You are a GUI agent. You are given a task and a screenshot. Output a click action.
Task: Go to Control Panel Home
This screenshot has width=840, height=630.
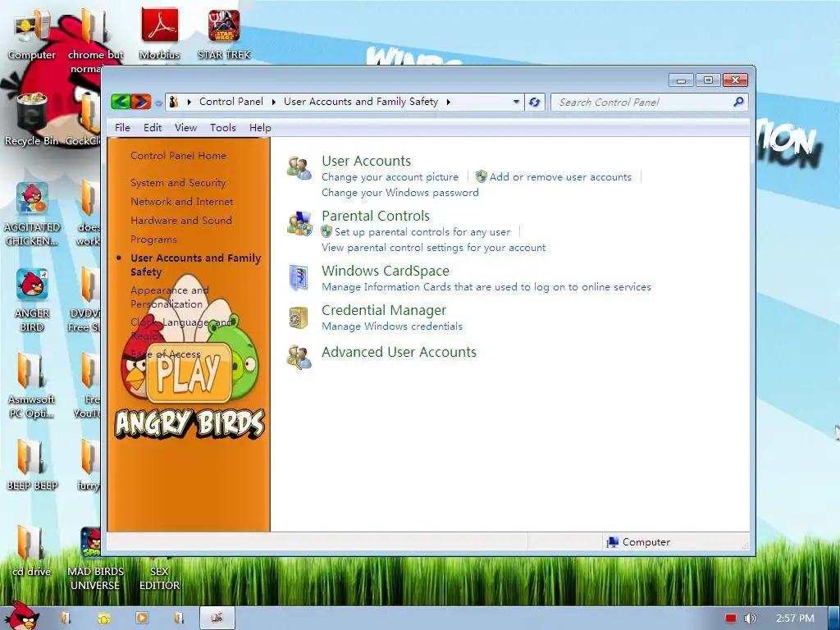tap(178, 155)
